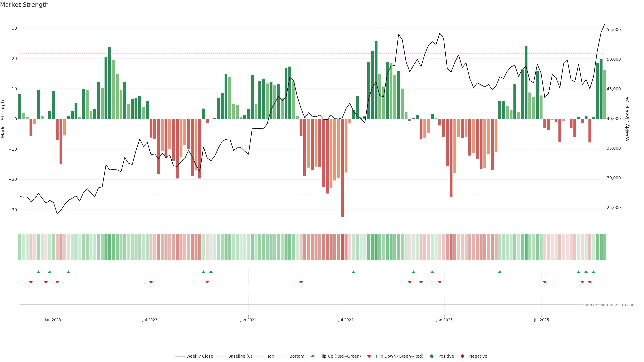Viewport: 644px width, 362px height.
Task: Click the flip-down triangle just after Jul 2025
Action: 545,282
